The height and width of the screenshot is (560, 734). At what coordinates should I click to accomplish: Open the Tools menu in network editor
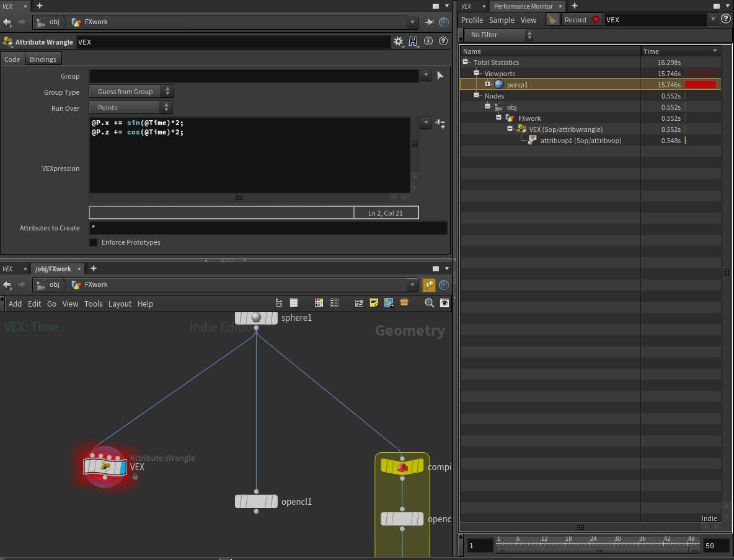click(x=93, y=304)
